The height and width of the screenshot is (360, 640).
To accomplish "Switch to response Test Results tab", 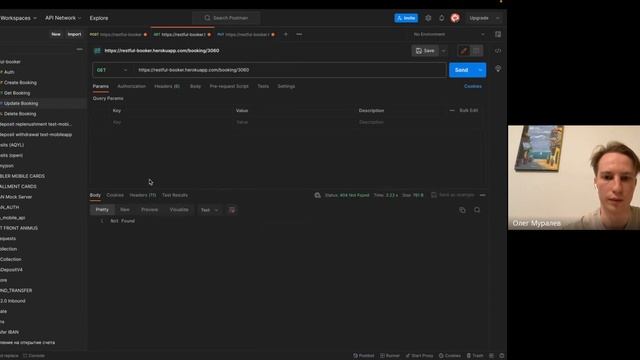I will click(x=175, y=195).
